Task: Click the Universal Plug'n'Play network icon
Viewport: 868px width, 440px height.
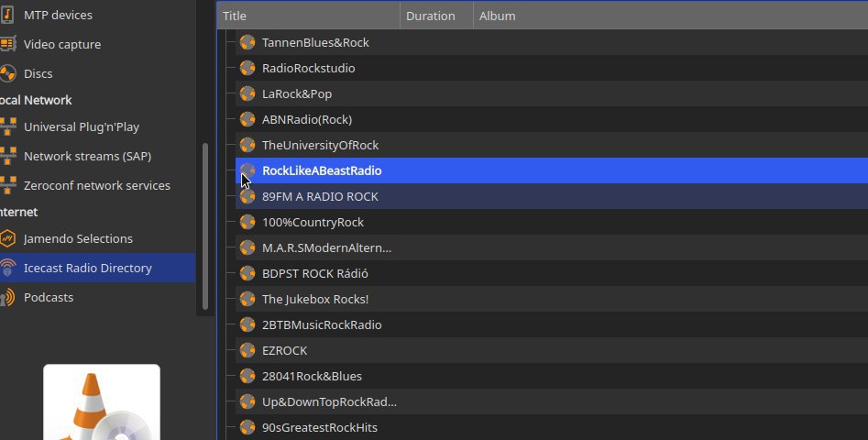Action: (7, 126)
